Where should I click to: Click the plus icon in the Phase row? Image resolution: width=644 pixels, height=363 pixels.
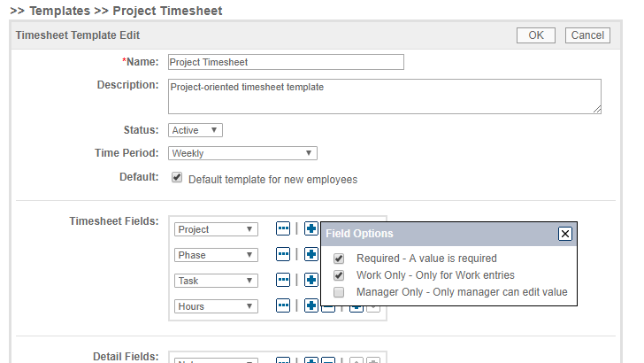pos(311,254)
